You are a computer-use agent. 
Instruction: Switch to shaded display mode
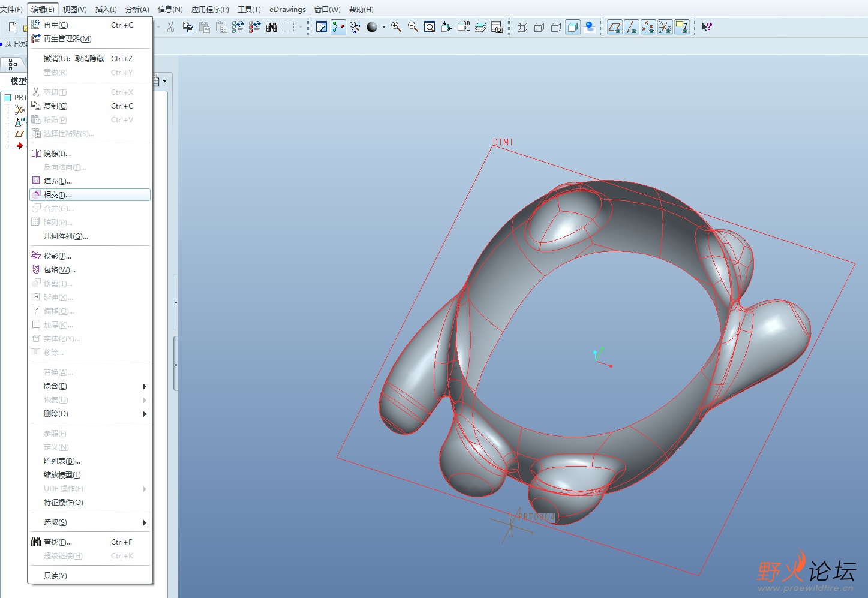(573, 27)
